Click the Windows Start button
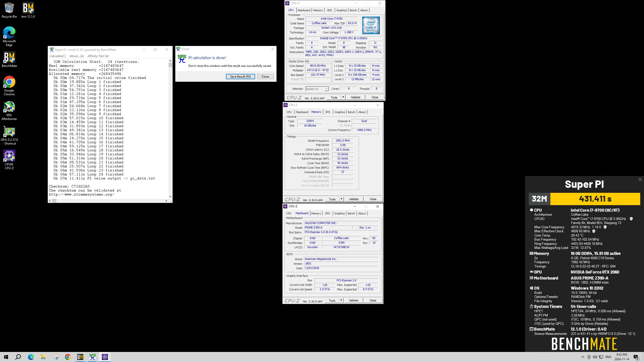 (6, 357)
